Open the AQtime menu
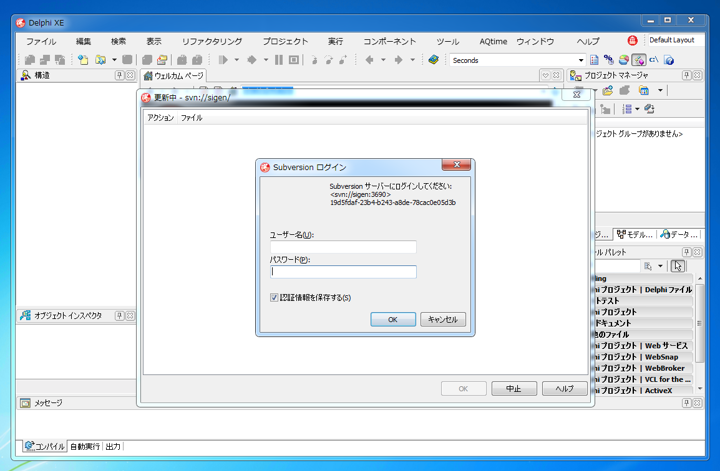720x471 pixels. tap(493, 41)
